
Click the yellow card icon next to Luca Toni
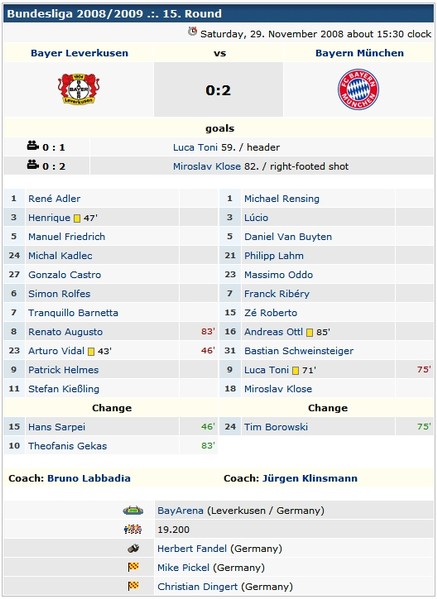(295, 371)
